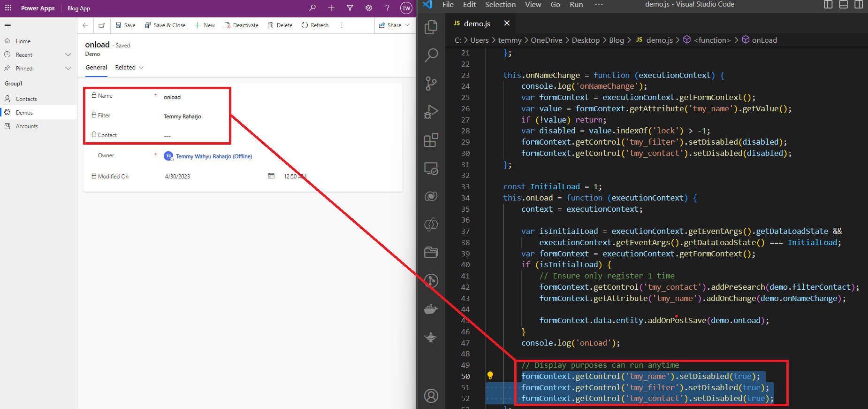Viewport: 868px width, 409px height.
Task: Click the plus quick create icon
Action: tap(331, 8)
